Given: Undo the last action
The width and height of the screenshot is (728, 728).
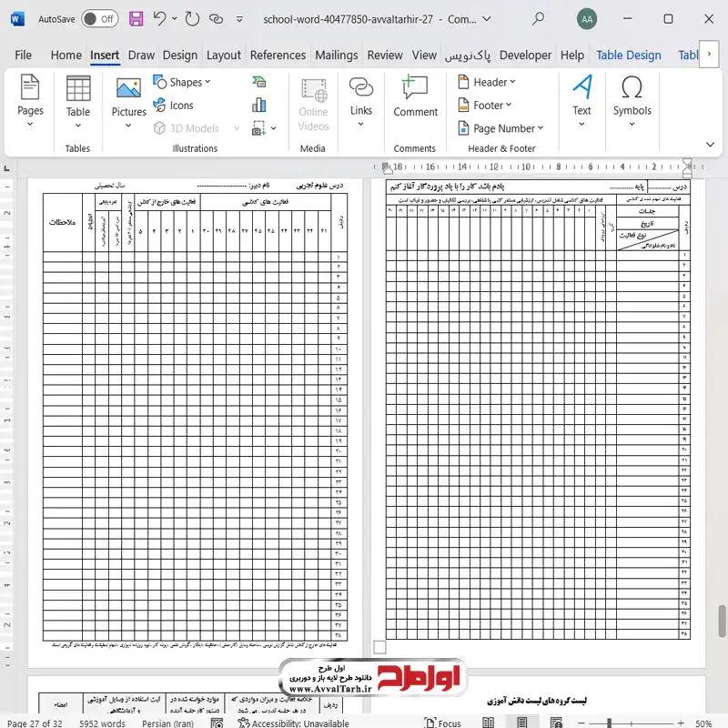Looking at the screenshot, I should pos(159,19).
